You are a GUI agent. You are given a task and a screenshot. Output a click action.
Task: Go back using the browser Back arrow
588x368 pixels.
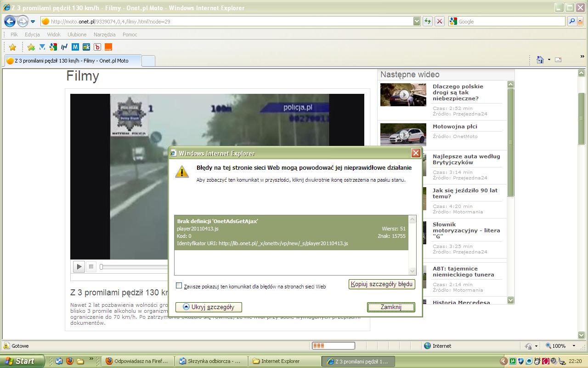(x=10, y=21)
